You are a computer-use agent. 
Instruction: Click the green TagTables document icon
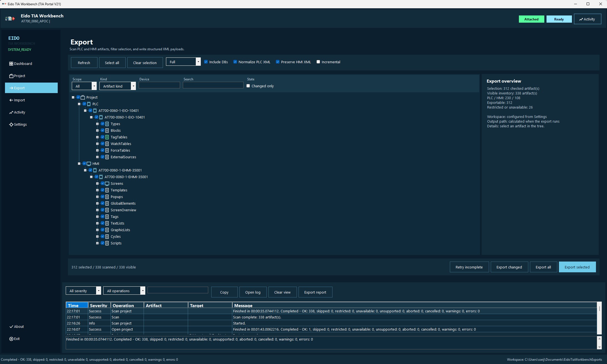tap(107, 137)
